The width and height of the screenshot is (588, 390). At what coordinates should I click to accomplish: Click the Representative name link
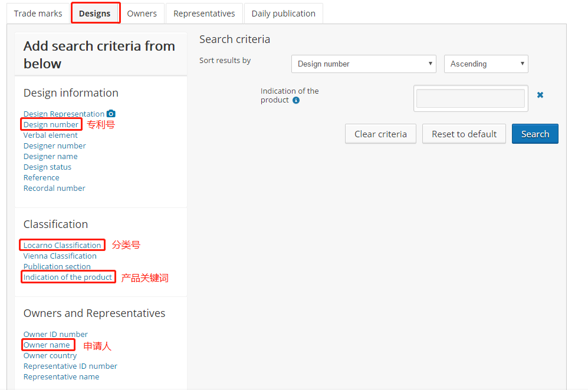click(x=61, y=377)
